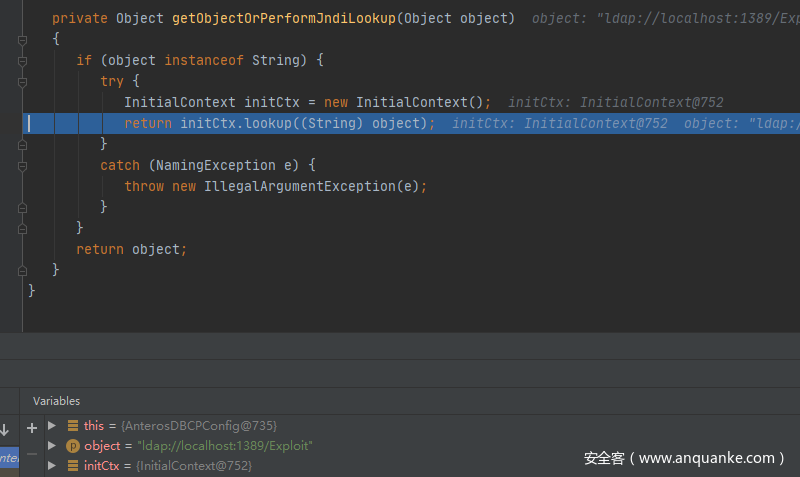Click the highlighted 'return initCtx.lookup' line
800x477 pixels.
click(280, 124)
